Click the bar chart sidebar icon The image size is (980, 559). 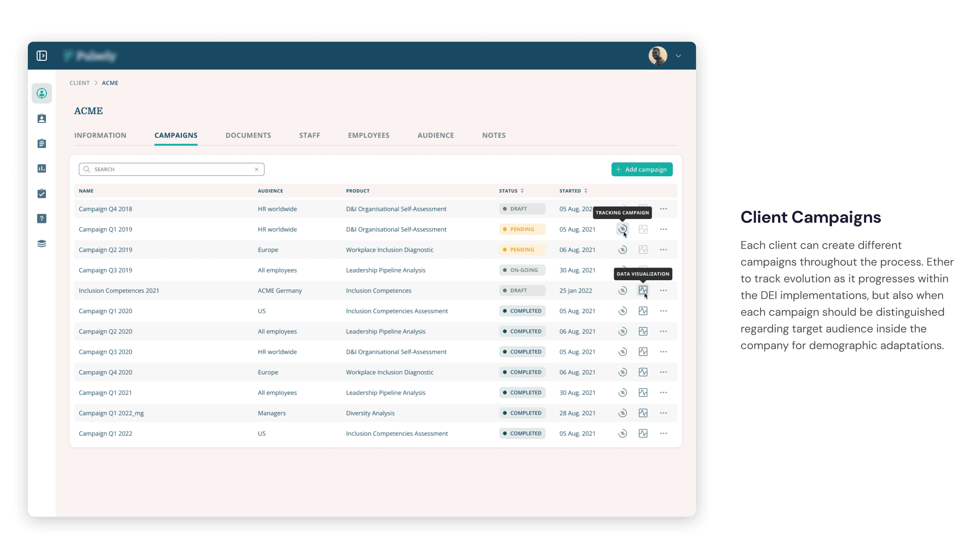click(x=42, y=169)
